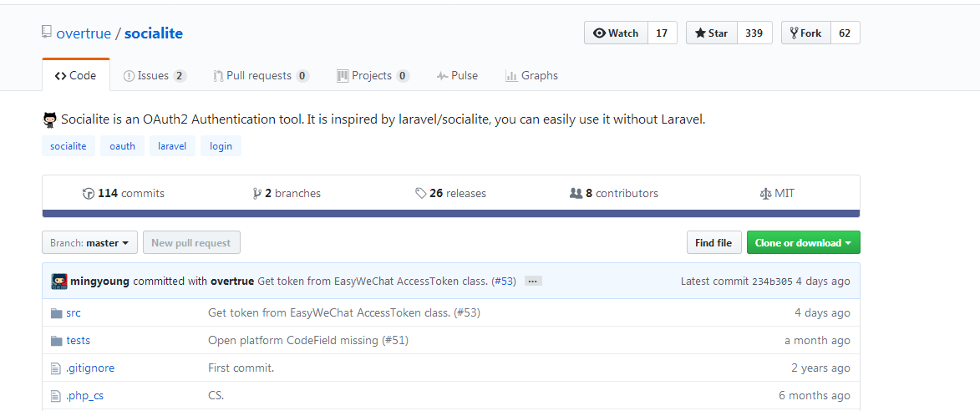View the 339 stargazers count
This screenshot has height=411, width=980.
[754, 33]
